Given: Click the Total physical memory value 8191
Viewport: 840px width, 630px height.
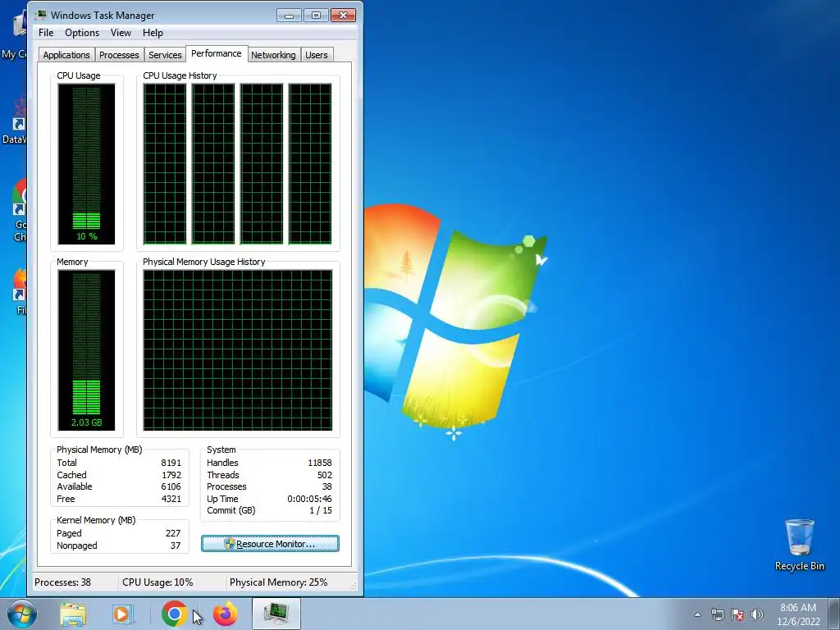Looking at the screenshot, I should 171,463.
